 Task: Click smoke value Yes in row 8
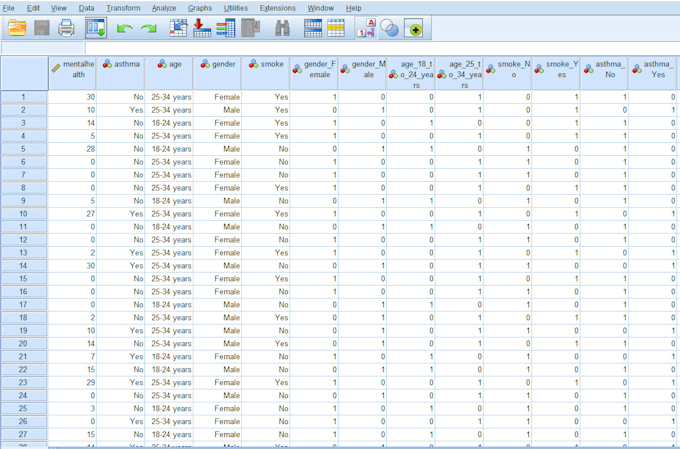266,187
